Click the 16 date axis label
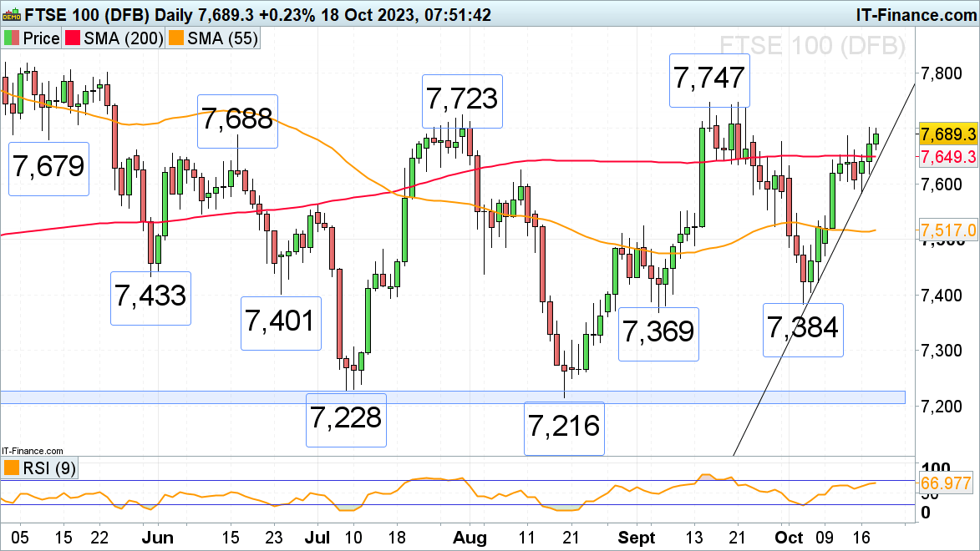This screenshot has height=551, width=980. 862,538
